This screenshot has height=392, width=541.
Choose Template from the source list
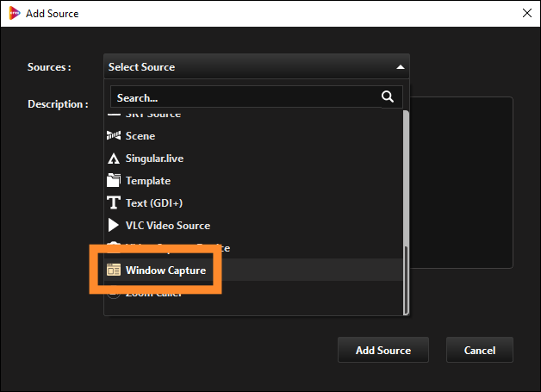253,180
